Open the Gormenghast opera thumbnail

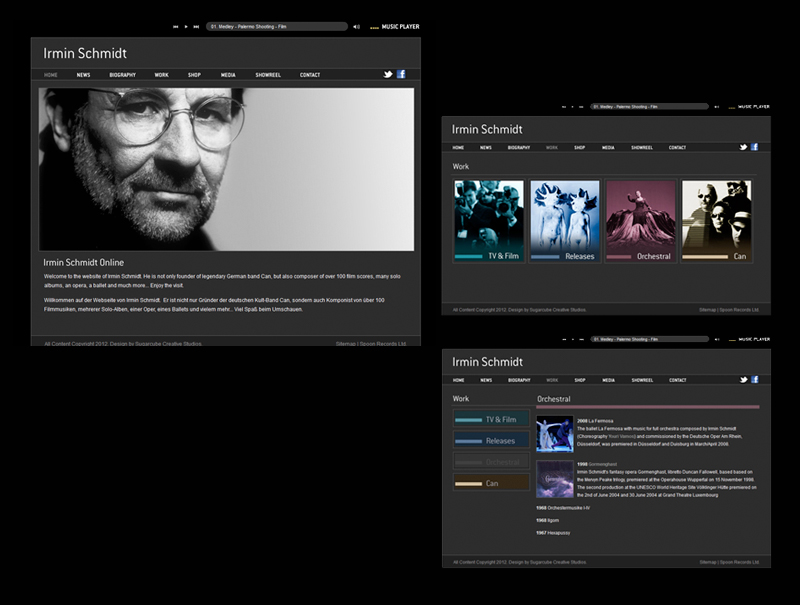555,479
